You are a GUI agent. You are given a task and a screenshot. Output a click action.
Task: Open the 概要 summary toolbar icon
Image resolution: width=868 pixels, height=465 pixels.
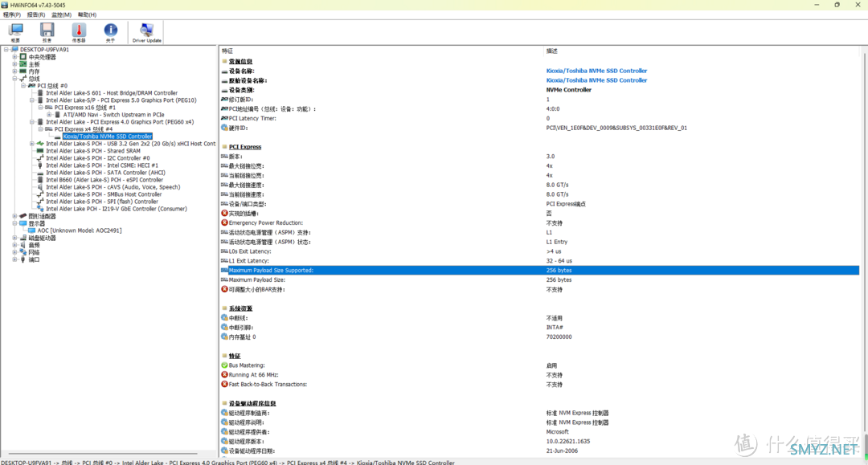tap(15, 31)
